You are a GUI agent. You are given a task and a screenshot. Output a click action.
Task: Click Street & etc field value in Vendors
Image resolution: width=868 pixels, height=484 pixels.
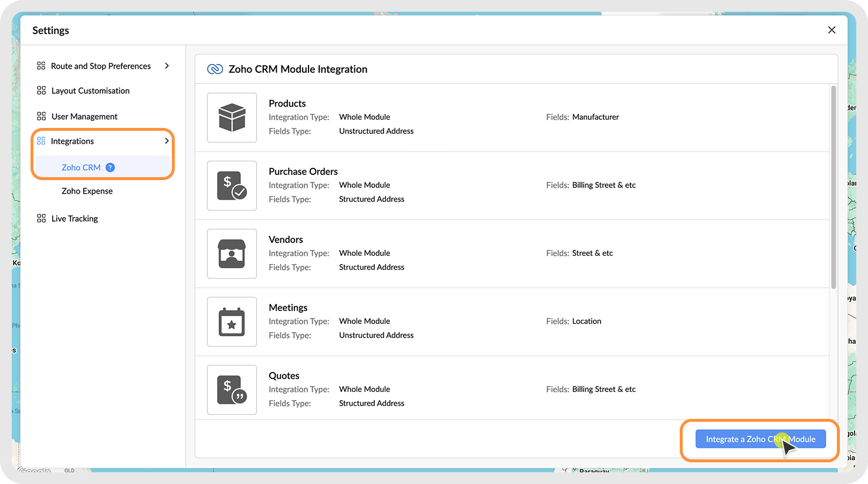[592, 253]
